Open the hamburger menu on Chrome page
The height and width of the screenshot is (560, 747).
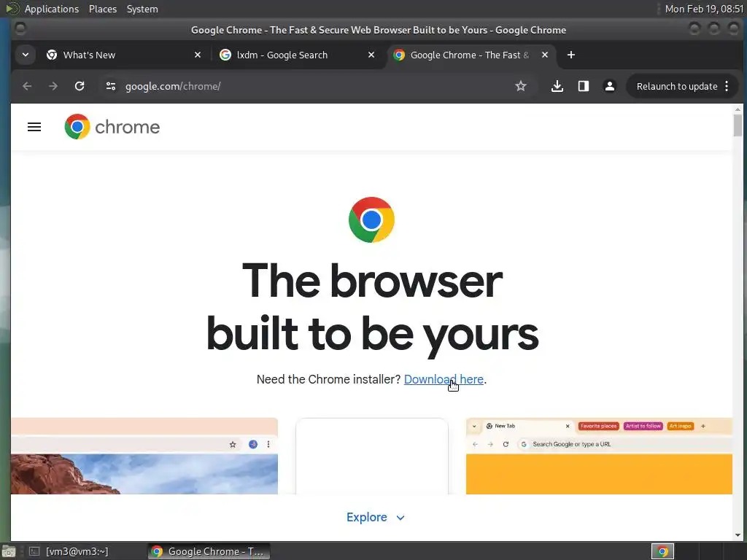[x=34, y=127]
